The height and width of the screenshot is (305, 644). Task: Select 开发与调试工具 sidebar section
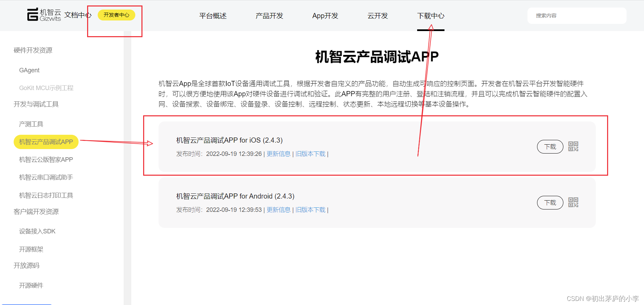[36, 104]
